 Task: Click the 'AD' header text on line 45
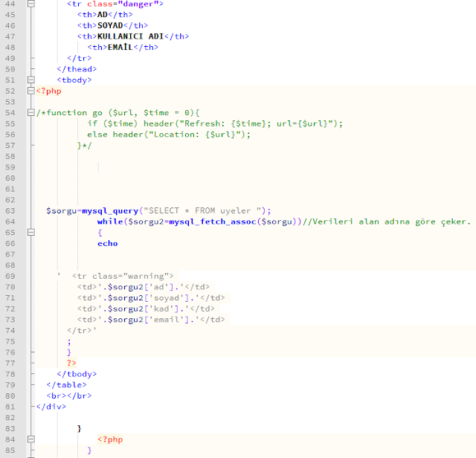(103, 15)
